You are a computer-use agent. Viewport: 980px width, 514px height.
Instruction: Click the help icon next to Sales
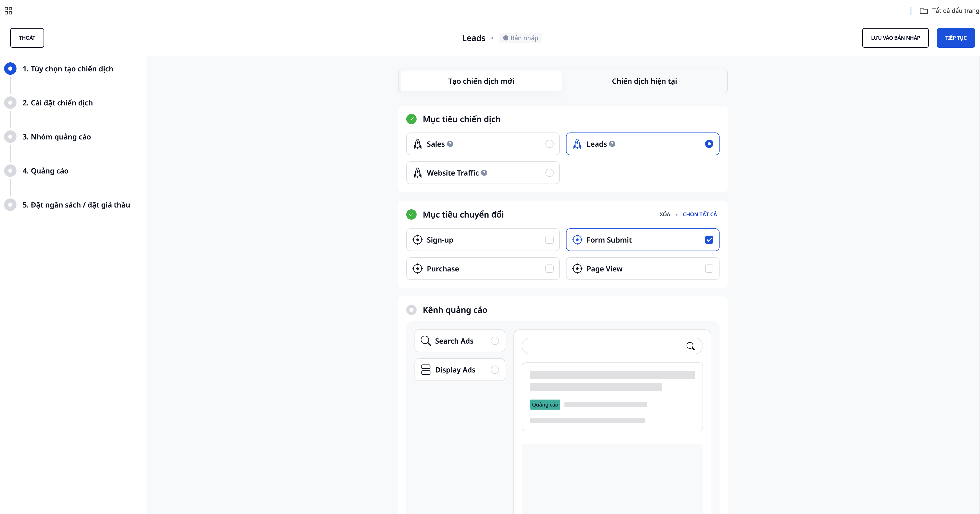coord(450,144)
